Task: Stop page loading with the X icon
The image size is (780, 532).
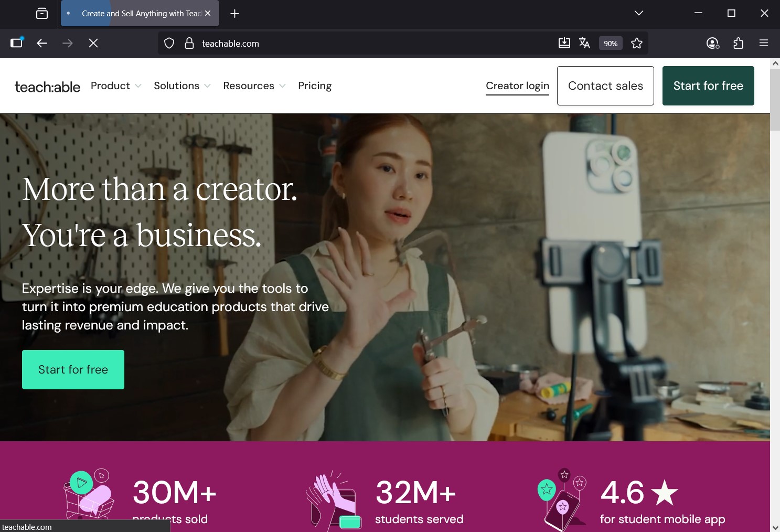Action: click(93, 43)
